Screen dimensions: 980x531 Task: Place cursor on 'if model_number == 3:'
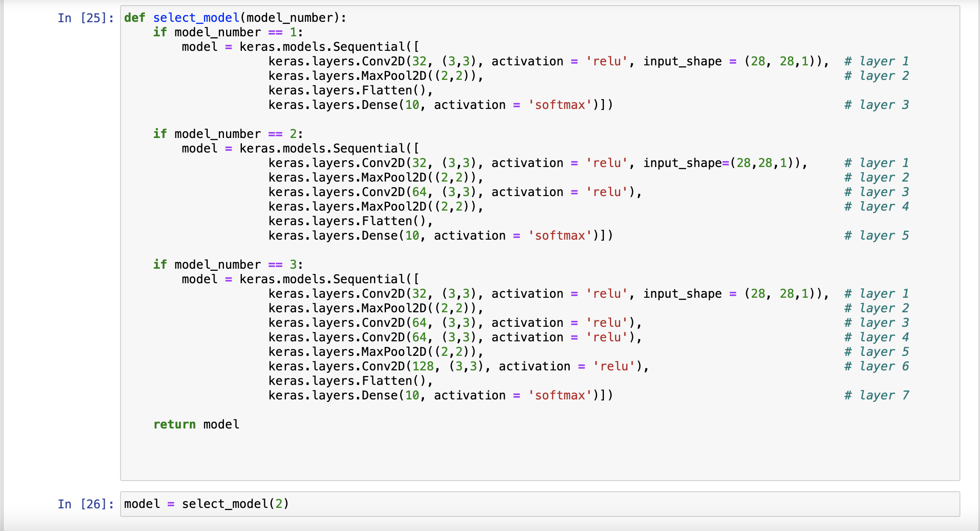pos(228,265)
